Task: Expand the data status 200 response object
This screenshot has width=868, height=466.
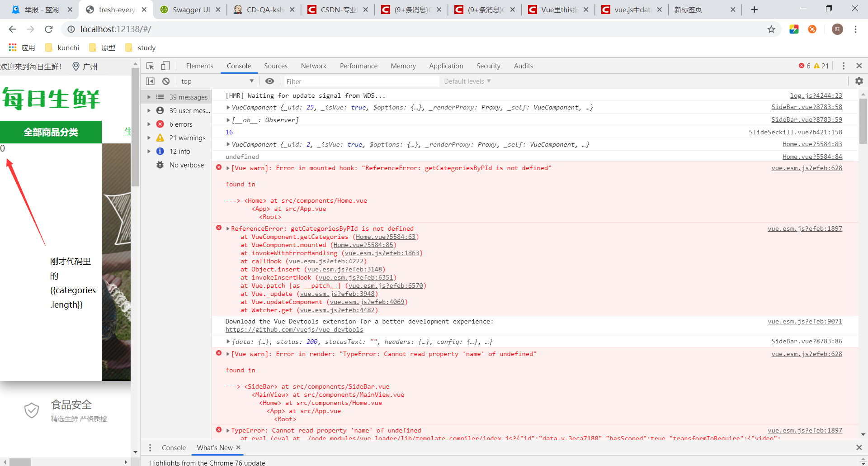Action: (228, 342)
